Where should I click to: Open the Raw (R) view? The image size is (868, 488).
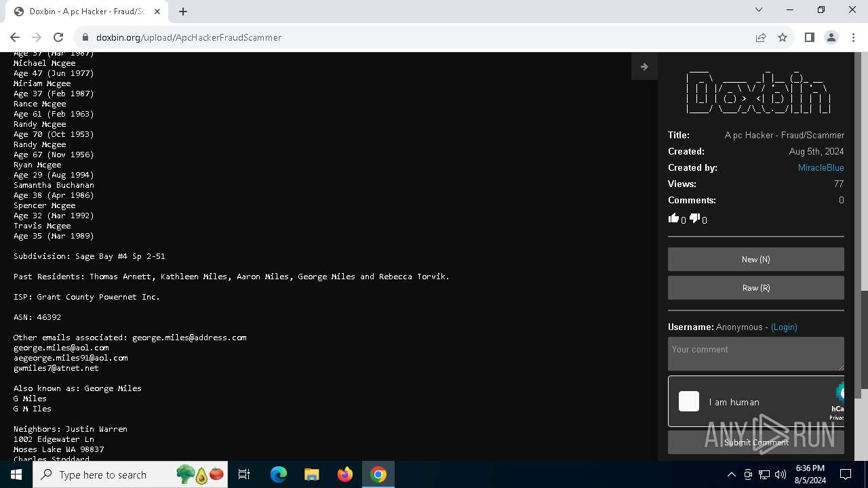point(756,288)
